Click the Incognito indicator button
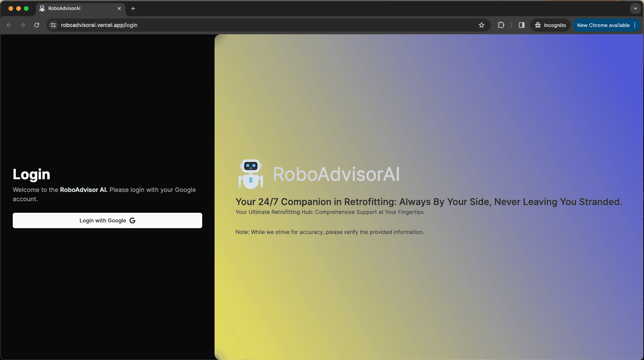The image size is (644, 360). pos(550,25)
